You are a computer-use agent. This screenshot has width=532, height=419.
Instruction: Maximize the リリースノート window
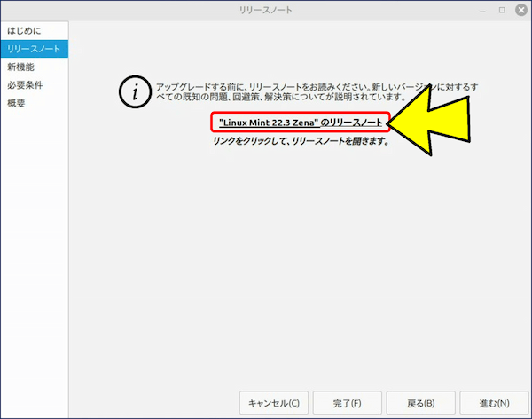[x=502, y=10]
